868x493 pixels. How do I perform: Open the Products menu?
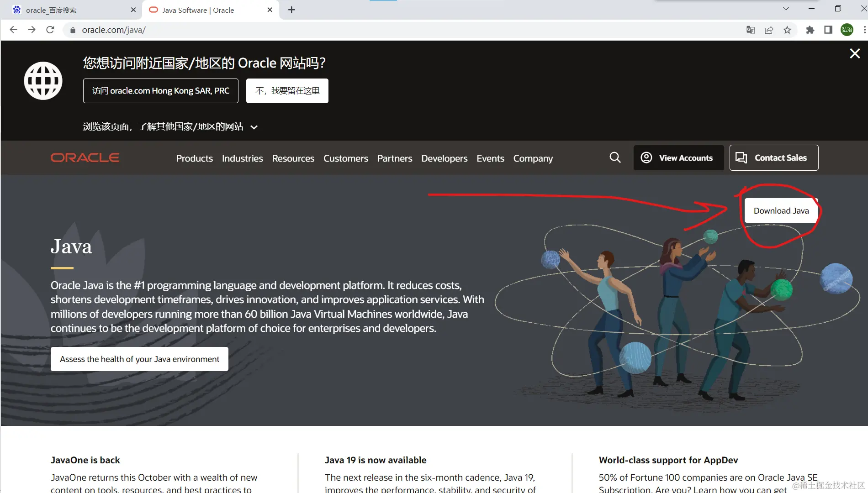pos(195,158)
